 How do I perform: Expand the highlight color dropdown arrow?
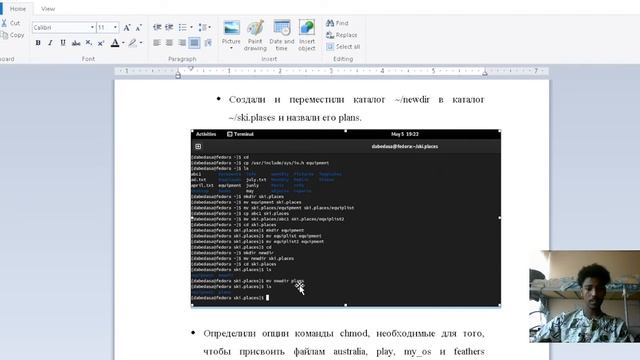(x=141, y=42)
